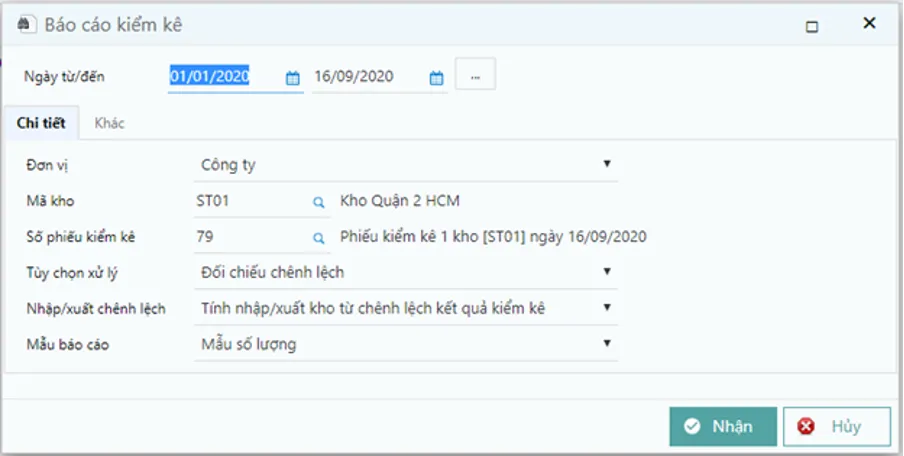Click the Số phiếu kiểm kê field with 79

(x=250, y=237)
